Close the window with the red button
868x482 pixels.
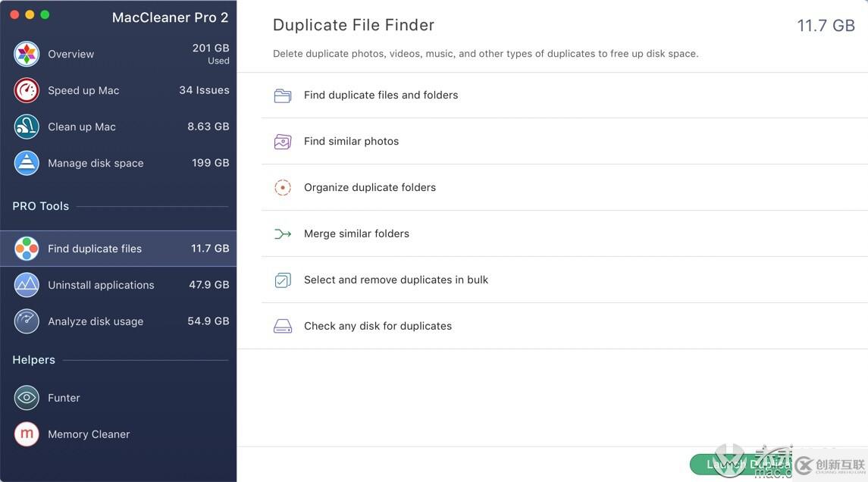14,15
